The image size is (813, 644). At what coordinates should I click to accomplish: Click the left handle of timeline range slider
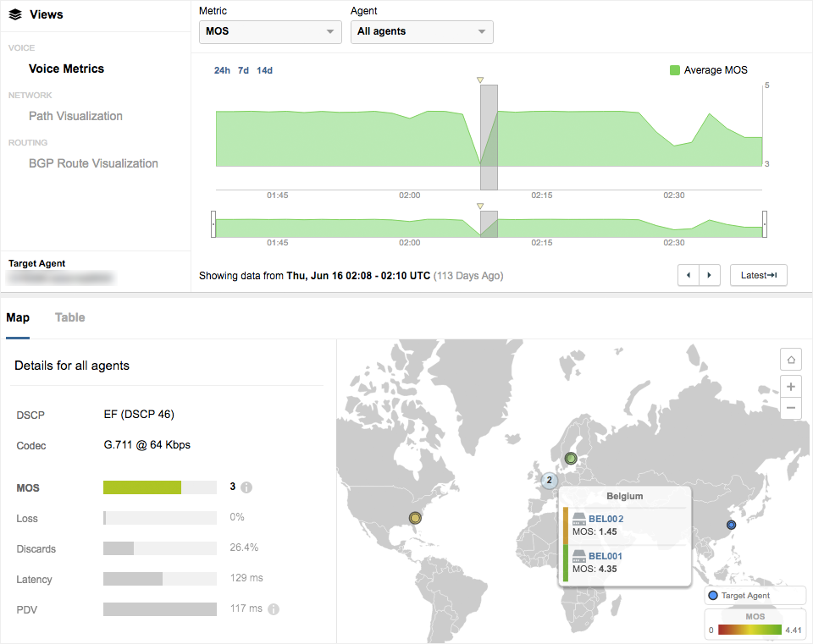213,225
